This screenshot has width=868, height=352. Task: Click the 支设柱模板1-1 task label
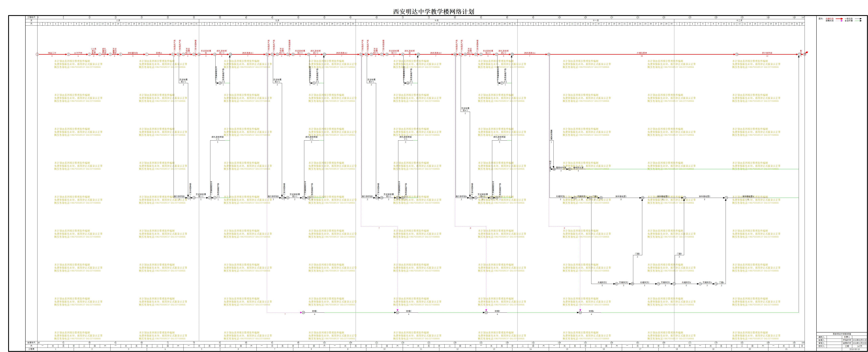(183, 81)
